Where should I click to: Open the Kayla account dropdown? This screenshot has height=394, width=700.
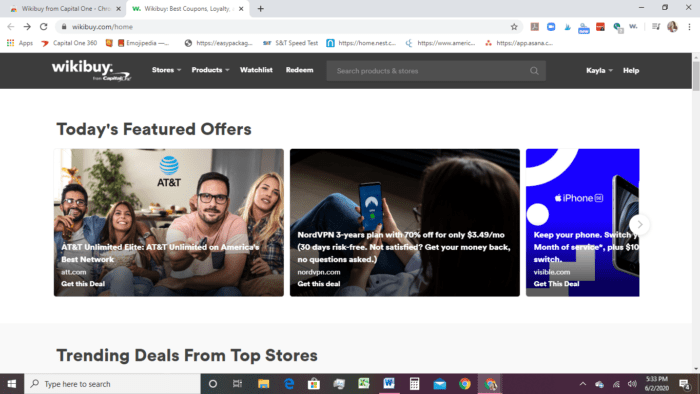pos(599,71)
